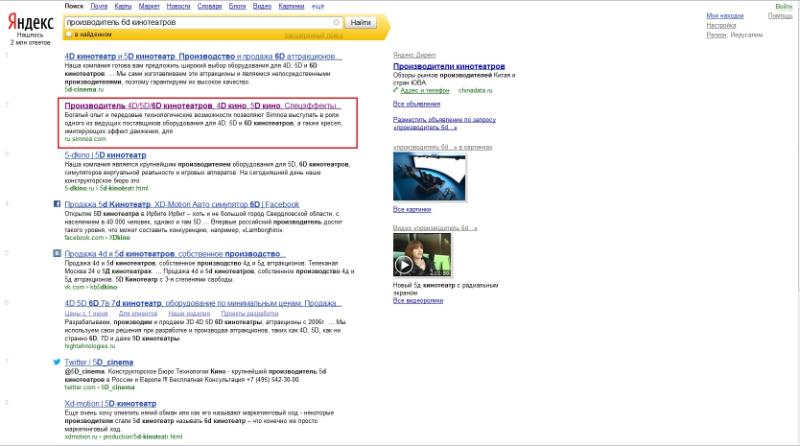Image resolution: width=800 pixels, height=446 pixels.
Task: Open the 5d-cinema.ru green URL
Action: 84,89
